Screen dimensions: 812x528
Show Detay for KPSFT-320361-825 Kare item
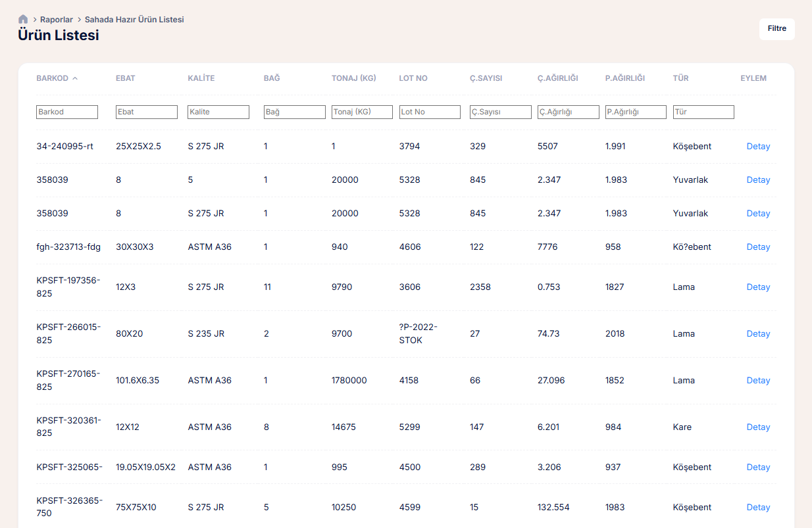[x=758, y=427]
